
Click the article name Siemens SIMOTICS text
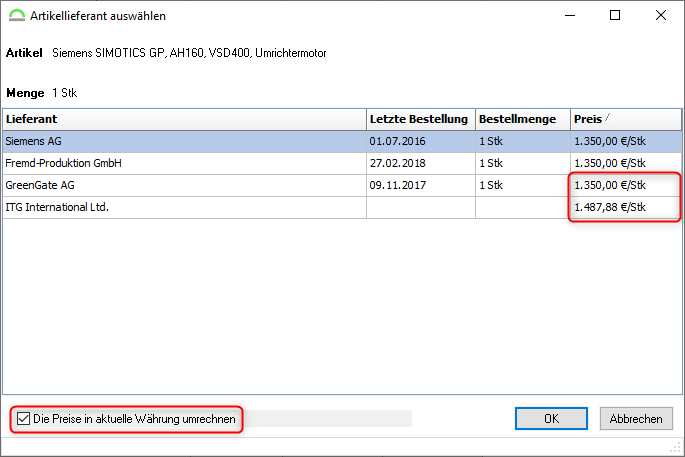click(x=189, y=53)
